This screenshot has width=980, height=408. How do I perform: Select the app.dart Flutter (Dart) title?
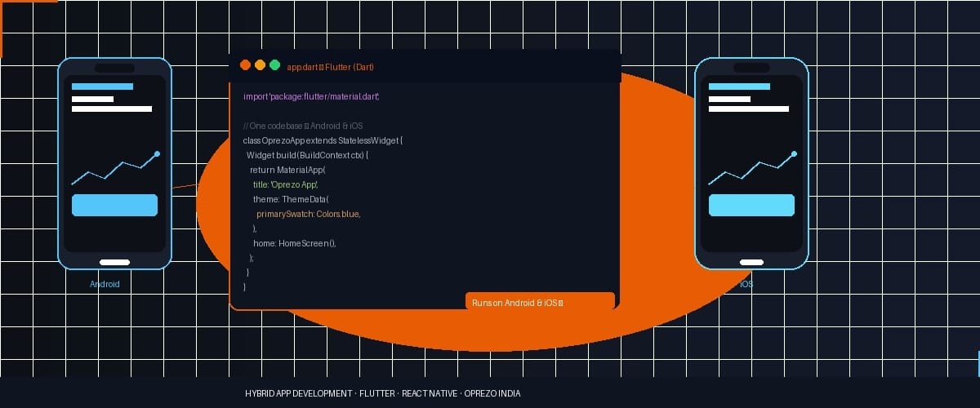point(331,66)
